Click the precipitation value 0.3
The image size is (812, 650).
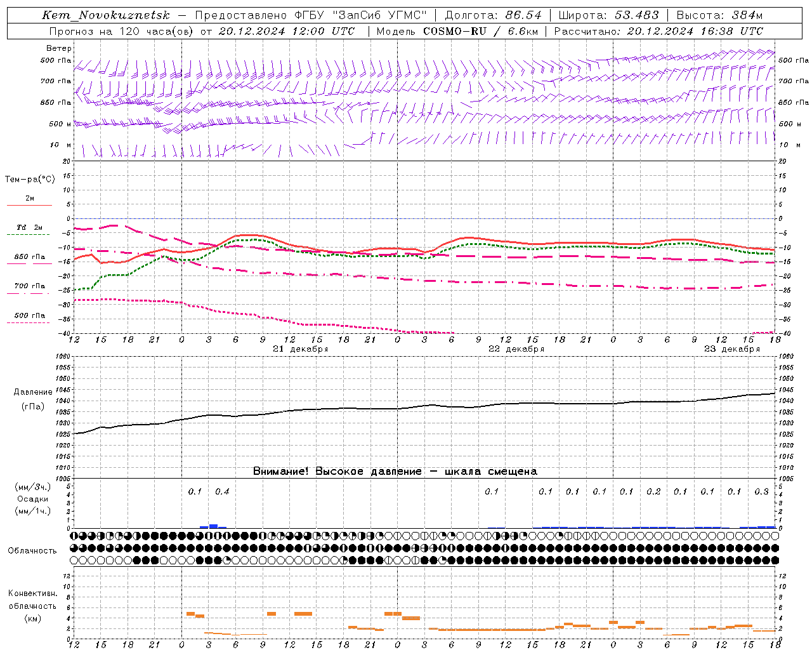[761, 491]
